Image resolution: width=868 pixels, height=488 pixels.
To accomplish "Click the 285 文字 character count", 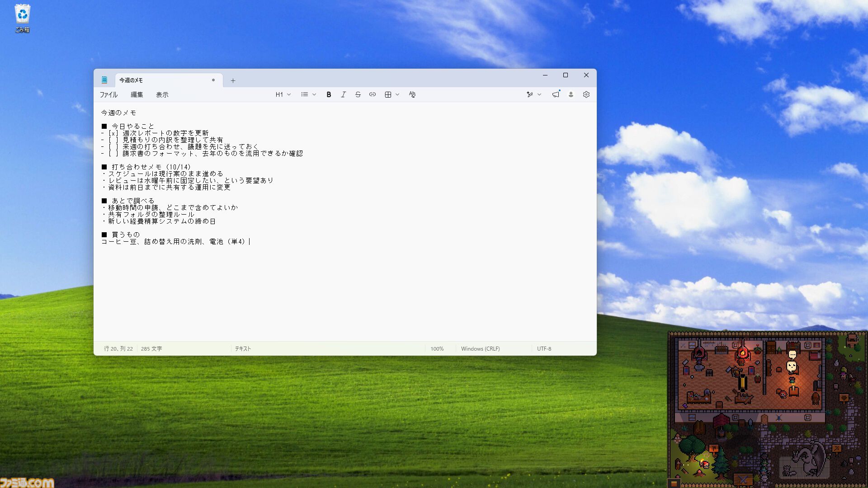I will [x=151, y=348].
